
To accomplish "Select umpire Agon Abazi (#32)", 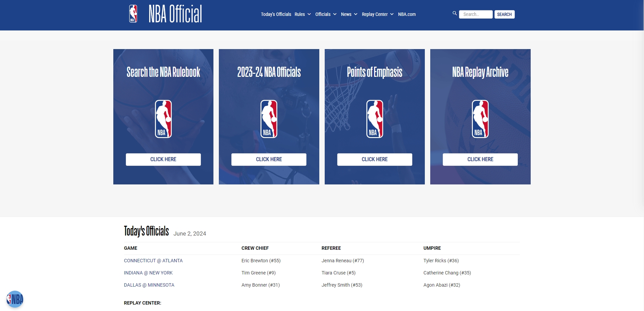I will point(442,285).
